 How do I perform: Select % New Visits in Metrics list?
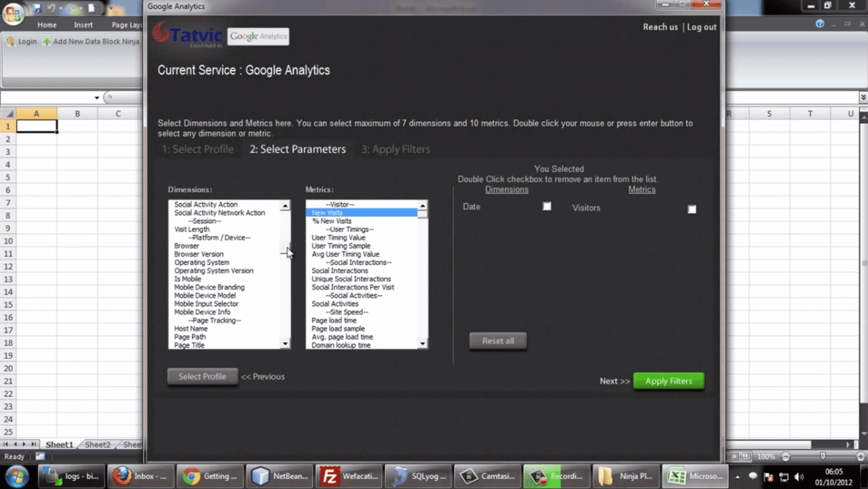(332, 221)
